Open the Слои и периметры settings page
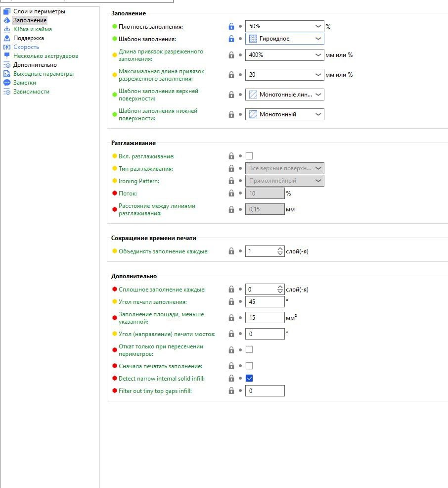This screenshot has height=488, width=448. (x=39, y=11)
